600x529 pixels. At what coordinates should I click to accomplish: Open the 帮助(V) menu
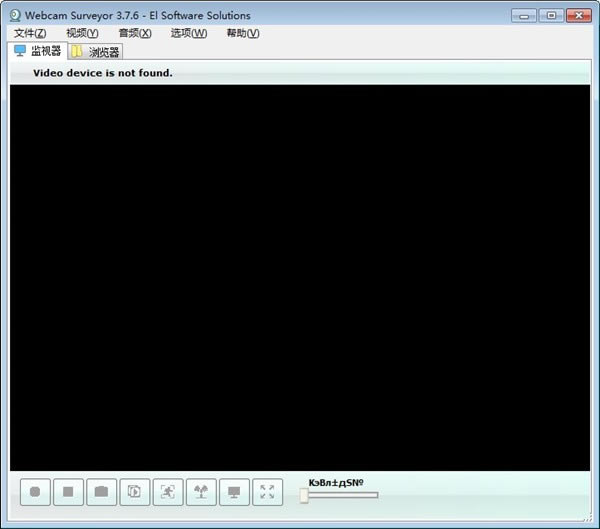(x=243, y=33)
